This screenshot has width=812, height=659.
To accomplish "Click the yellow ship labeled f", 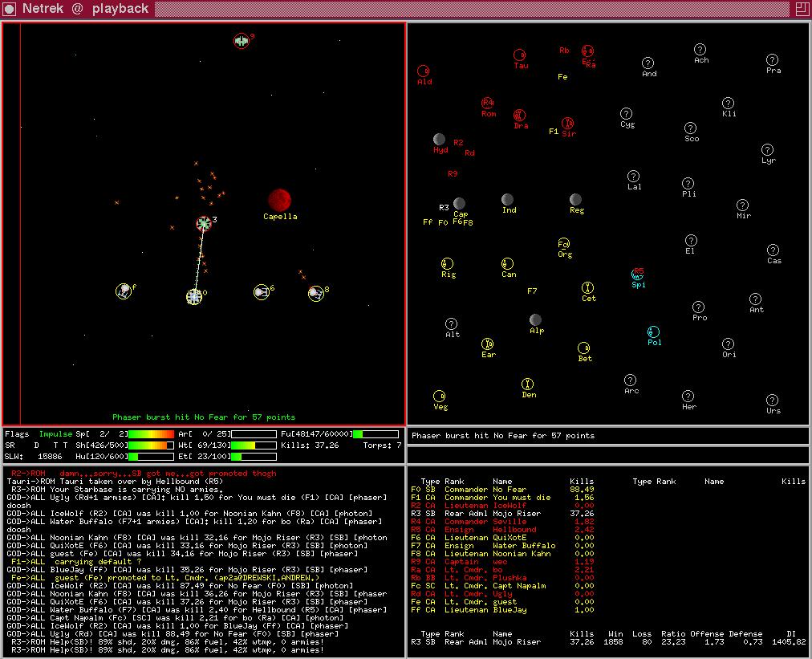I will tap(124, 291).
